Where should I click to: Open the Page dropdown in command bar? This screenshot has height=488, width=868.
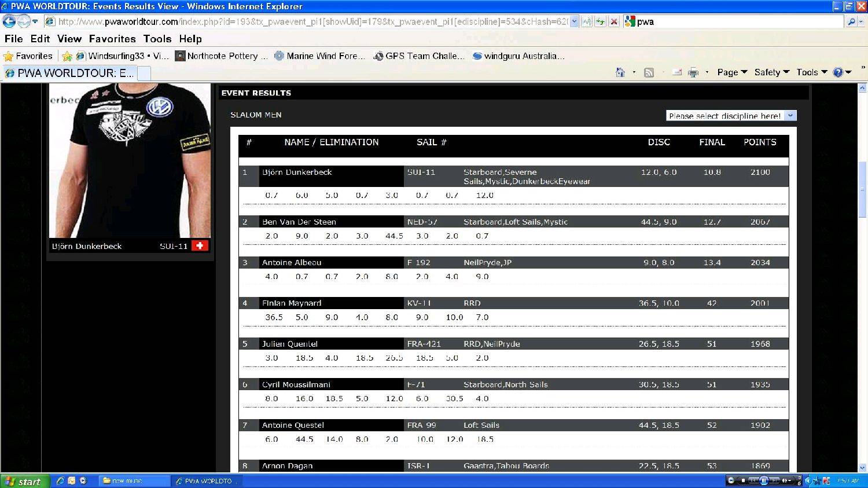731,72
